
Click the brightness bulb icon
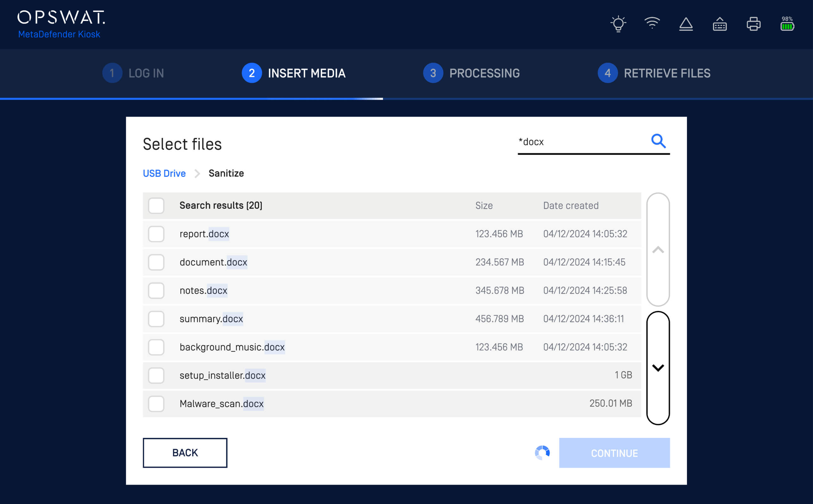[x=618, y=23]
